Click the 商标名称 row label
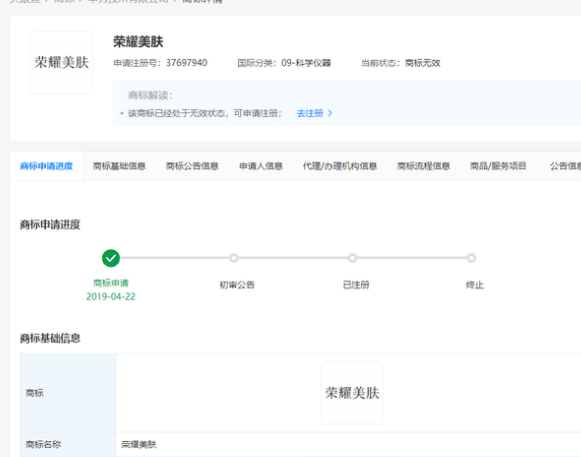Viewport: 581px width, 457px height. click(x=43, y=444)
